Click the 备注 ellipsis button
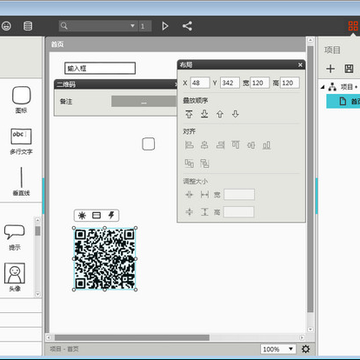 144,101
